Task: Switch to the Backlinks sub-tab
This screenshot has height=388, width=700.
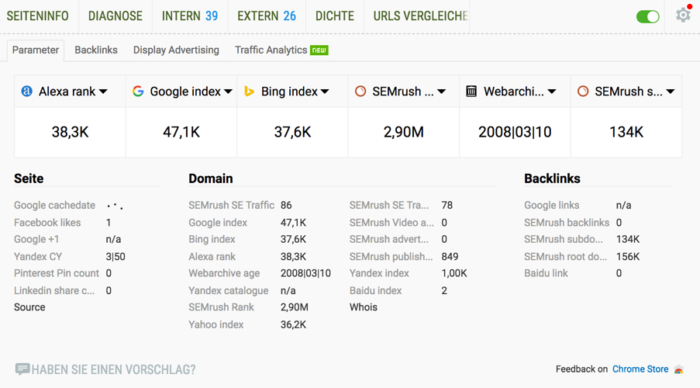Action: tap(96, 50)
